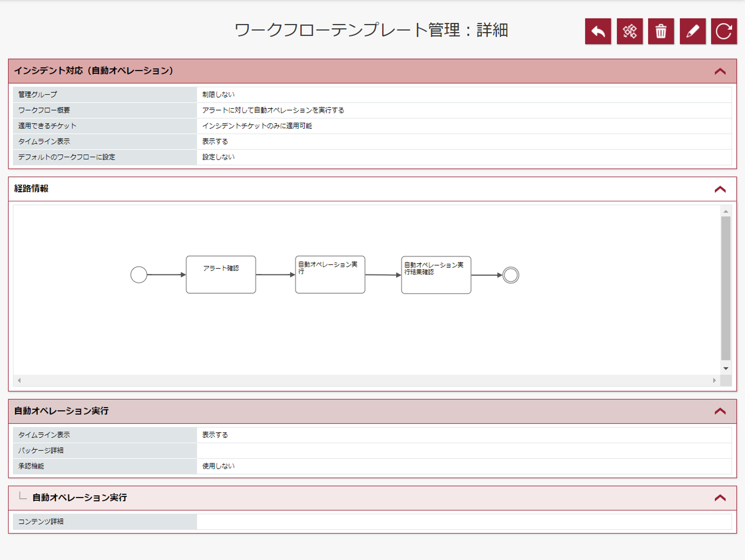Click the back arrow icon button
The height and width of the screenshot is (560, 745).
[598, 31]
